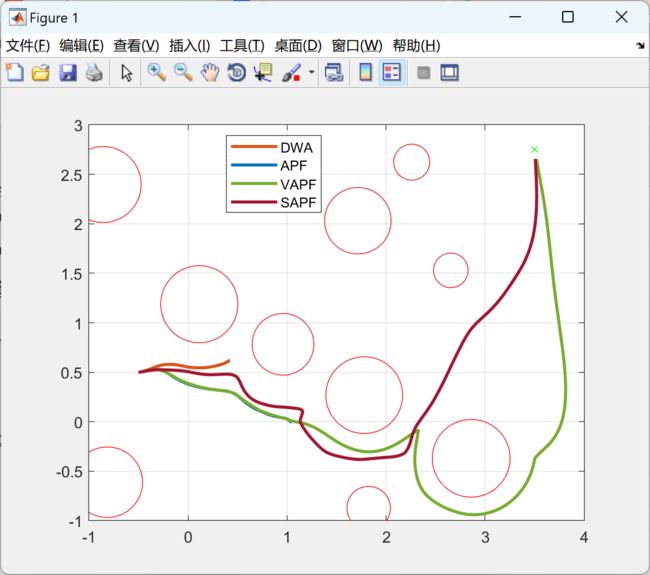Enable the Rotate 3D tool
The image size is (650, 575).
(x=237, y=73)
